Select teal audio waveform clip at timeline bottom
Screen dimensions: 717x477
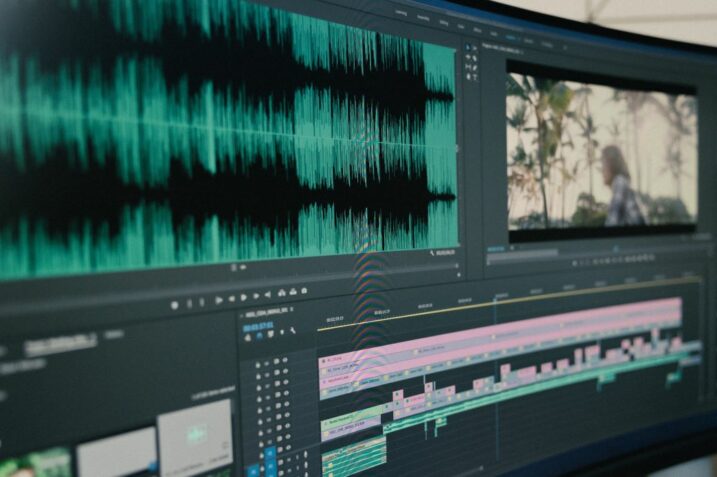(x=353, y=454)
